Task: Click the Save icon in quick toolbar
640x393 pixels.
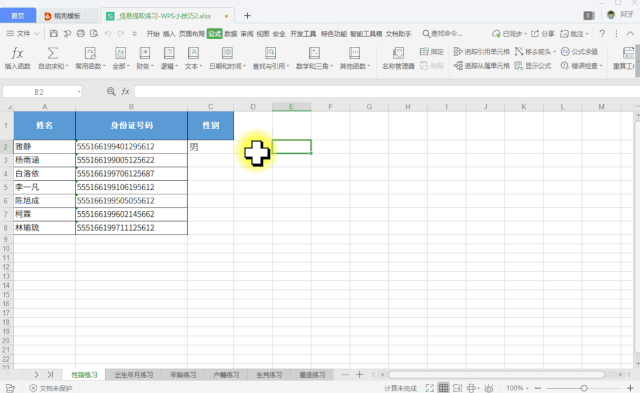Action: (53, 33)
